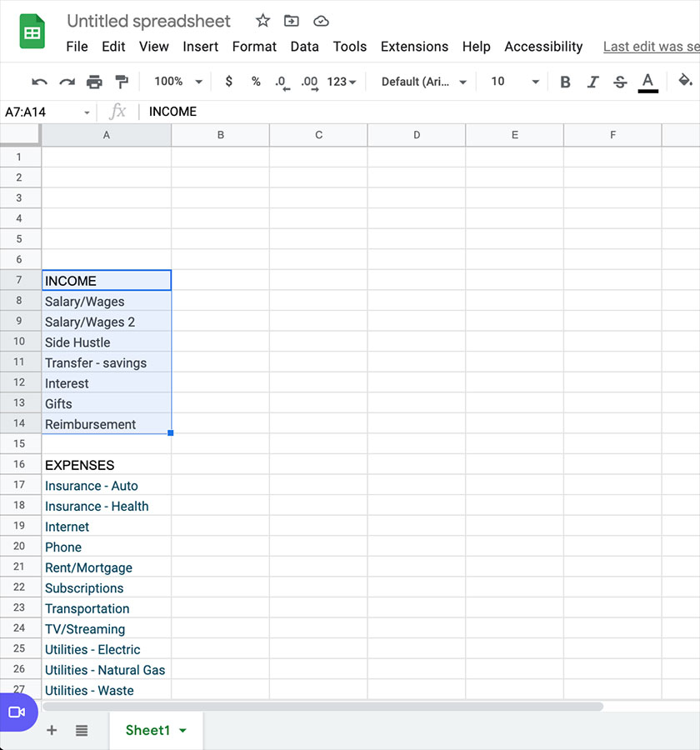Screen dimensions: 700x750
Task: Open the Print icon
Action: click(x=94, y=82)
